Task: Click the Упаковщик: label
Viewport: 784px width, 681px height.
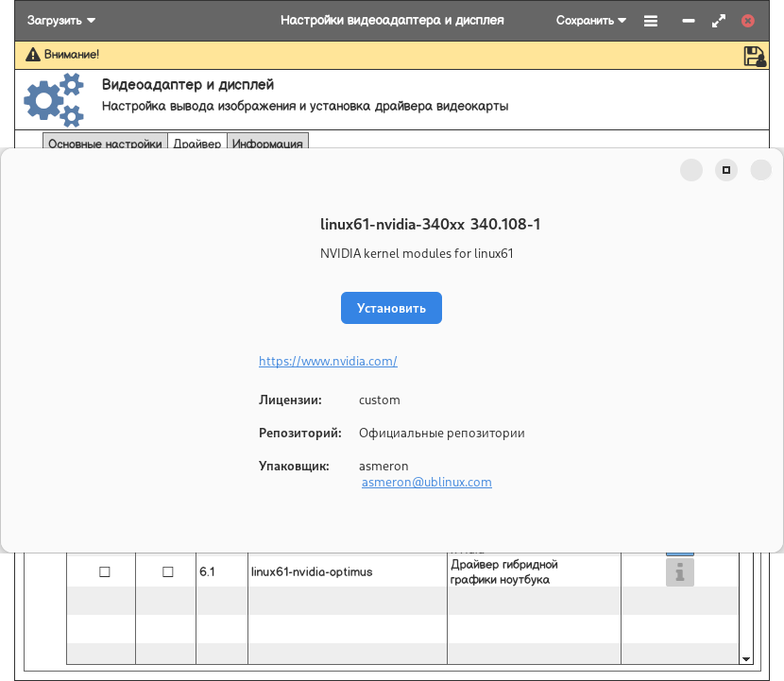Action: point(294,466)
